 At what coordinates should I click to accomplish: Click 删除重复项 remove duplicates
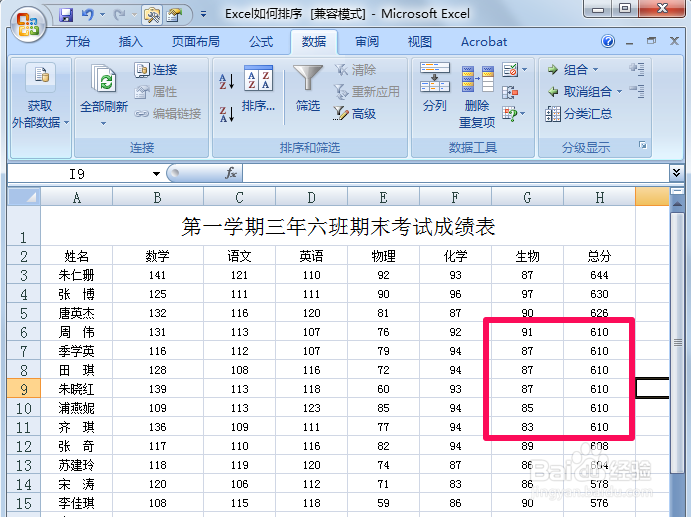tap(477, 97)
